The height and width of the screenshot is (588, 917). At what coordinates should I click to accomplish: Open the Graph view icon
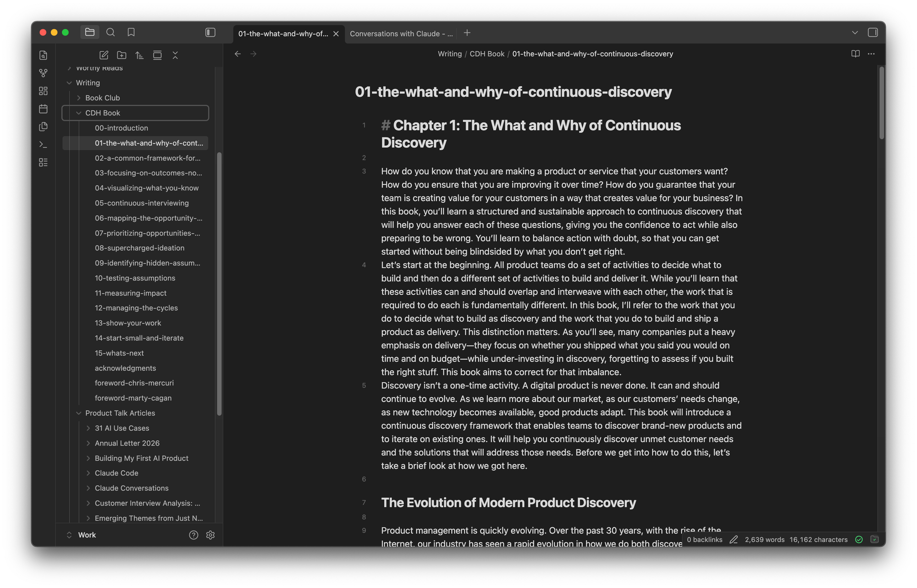click(x=43, y=72)
